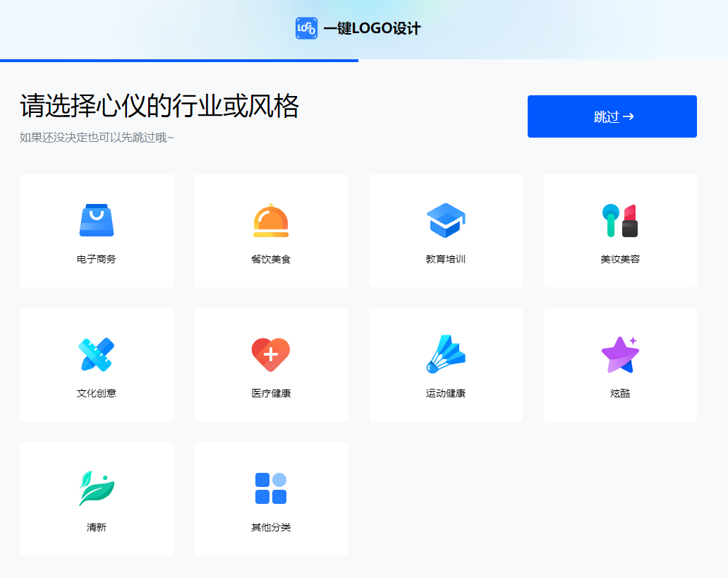
Task: Click the 医疗健康 label text
Action: (271, 393)
